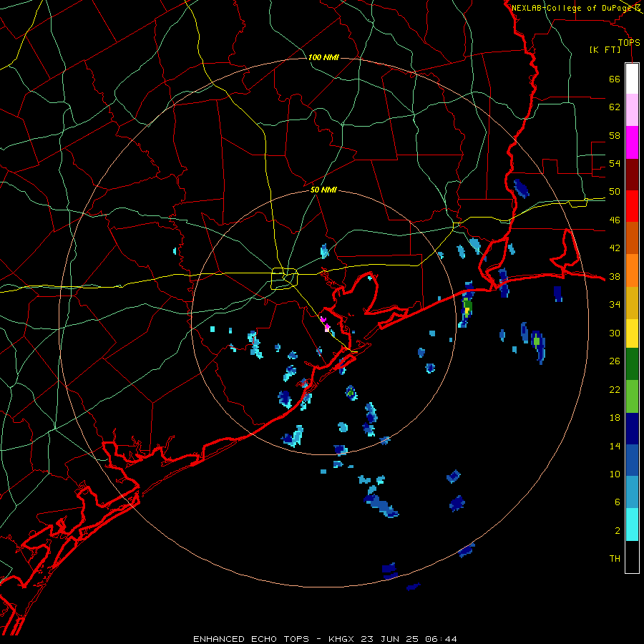Click the magenta legend color swatch
This screenshot has width=644, height=644.
click(632, 142)
